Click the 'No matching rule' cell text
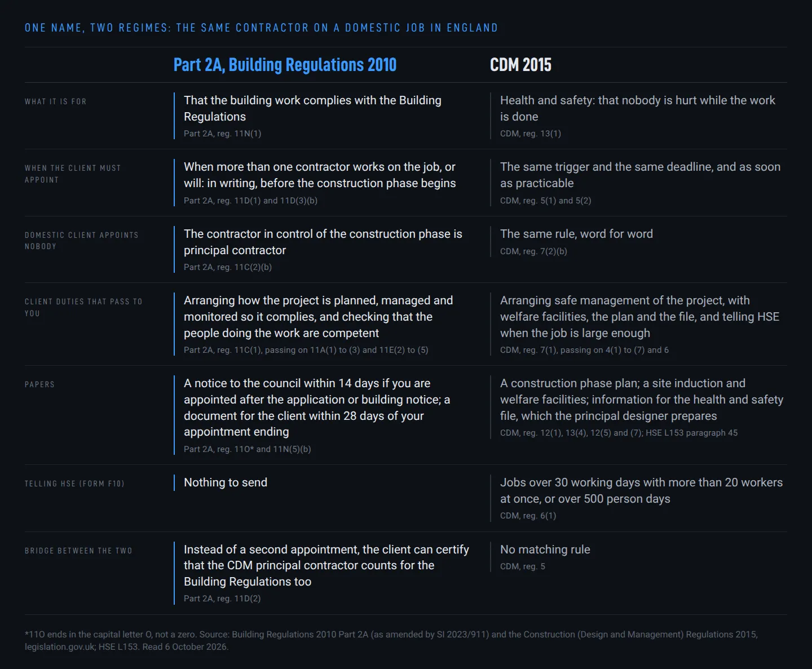Image resolution: width=812 pixels, height=669 pixels. pos(545,550)
